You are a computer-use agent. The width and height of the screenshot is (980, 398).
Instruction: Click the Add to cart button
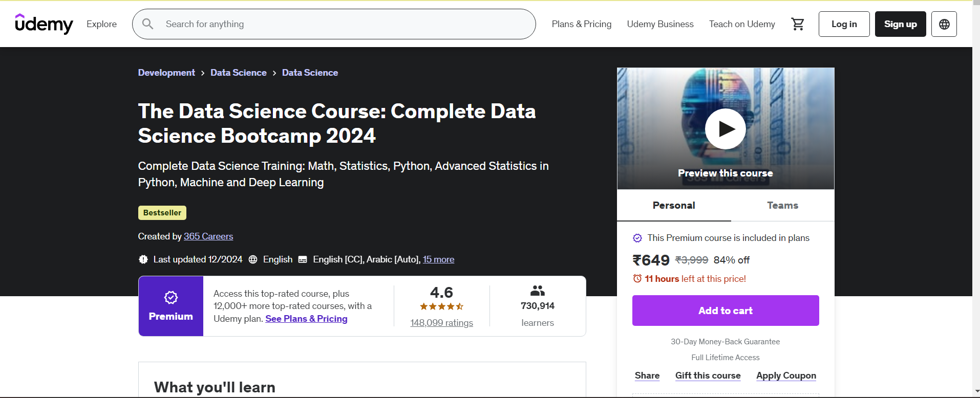[x=725, y=311]
